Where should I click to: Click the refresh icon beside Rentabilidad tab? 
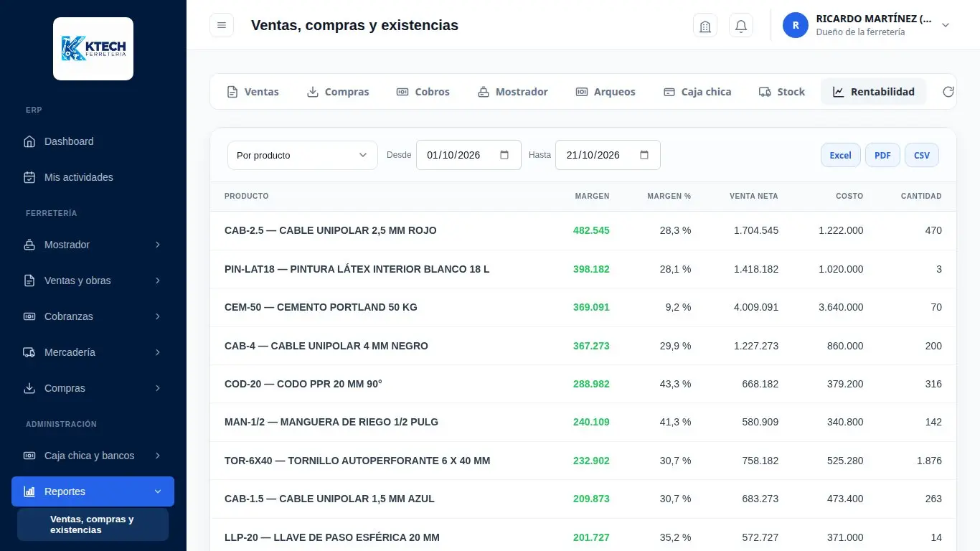click(x=948, y=92)
